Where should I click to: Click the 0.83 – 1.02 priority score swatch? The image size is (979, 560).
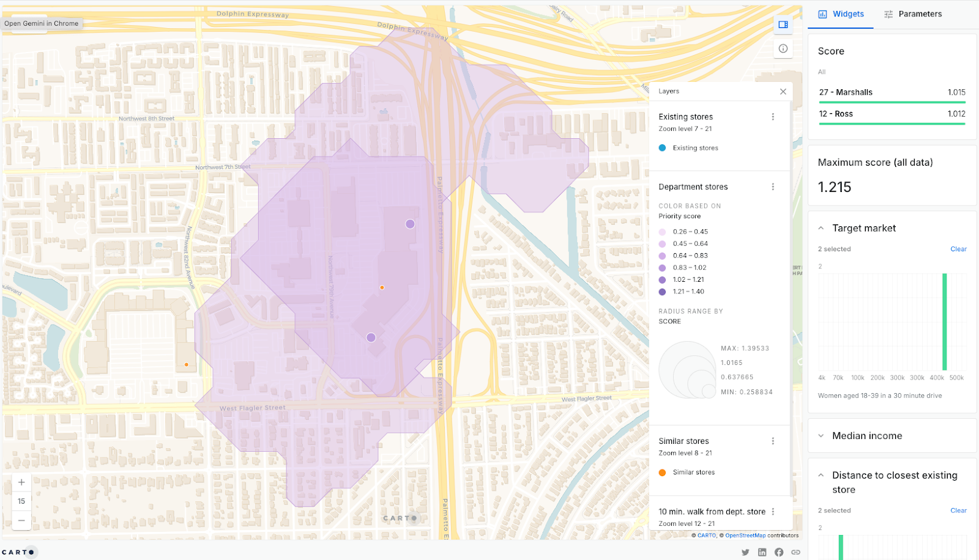[x=662, y=268]
